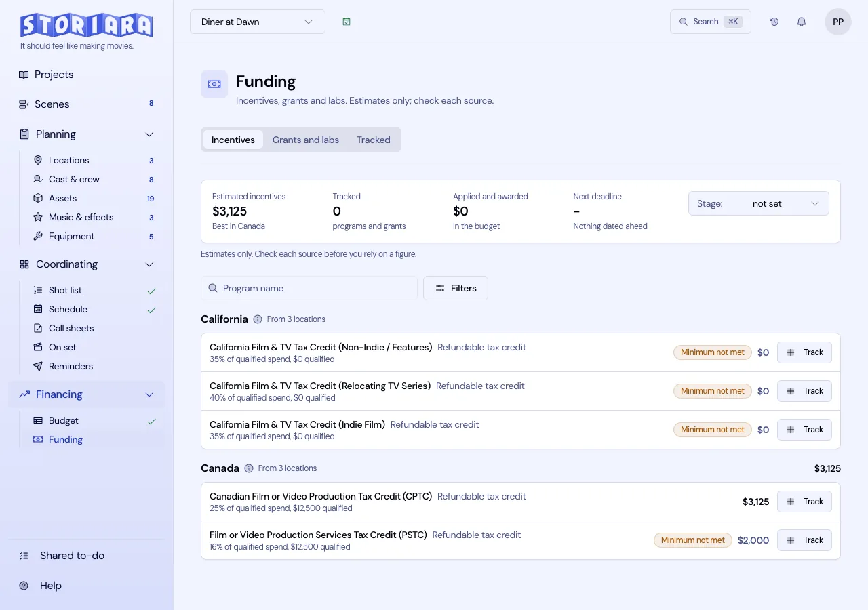Open the global Search box

click(711, 22)
